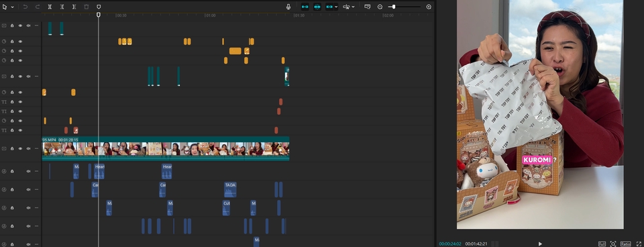
Task: Open the pointer tool mode dropdown
Action: pyautogui.click(x=12, y=7)
